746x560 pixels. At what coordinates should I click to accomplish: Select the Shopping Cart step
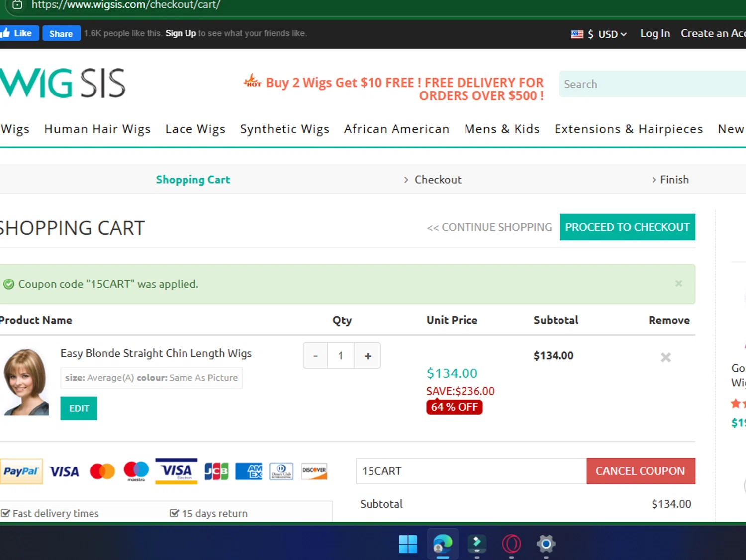[x=193, y=180]
